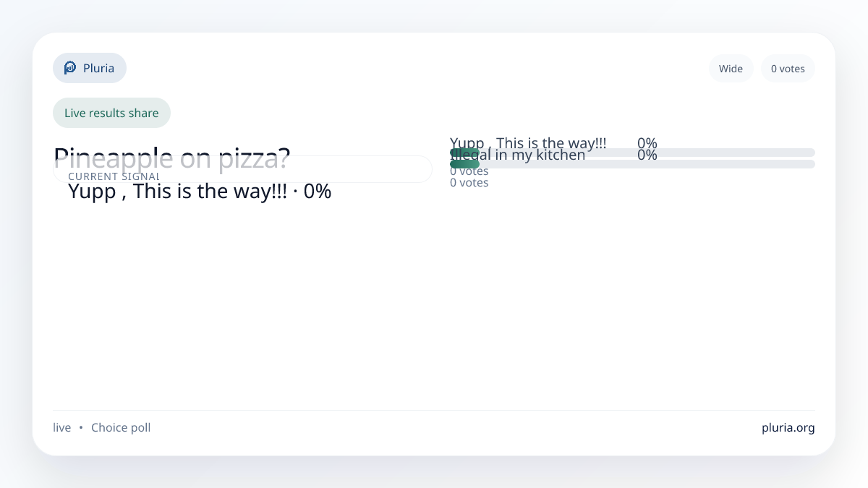Select the Wide layout pill
Screen dimensions: 868x488
tap(731, 69)
